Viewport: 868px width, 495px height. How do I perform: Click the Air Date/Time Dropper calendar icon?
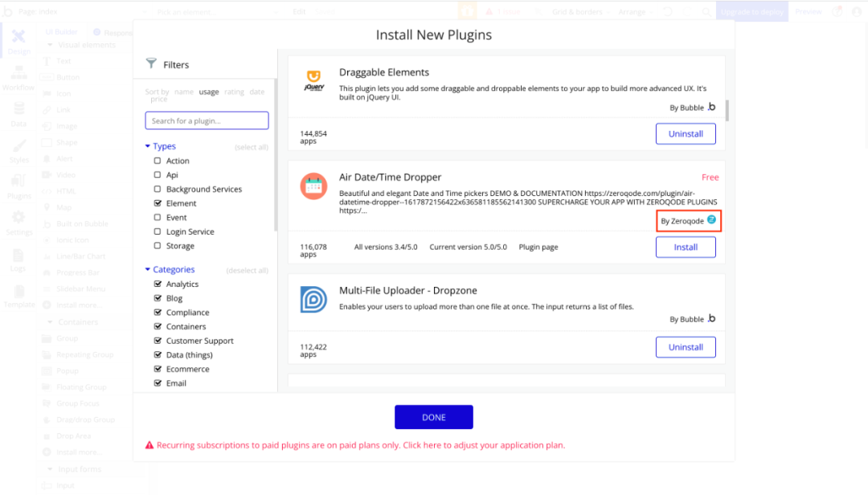pos(313,186)
